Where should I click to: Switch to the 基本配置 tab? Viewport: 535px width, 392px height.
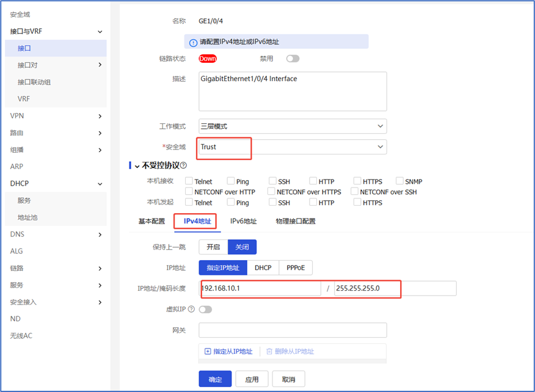click(151, 221)
